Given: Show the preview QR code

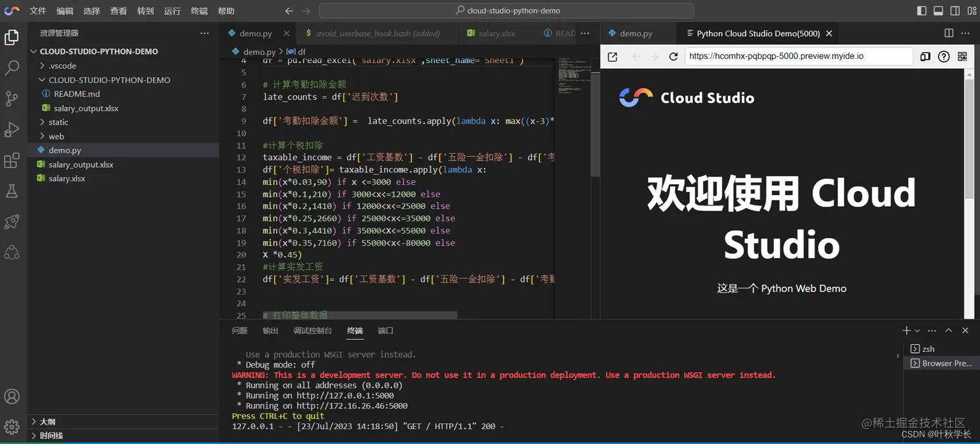Looking at the screenshot, I should pos(962,56).
